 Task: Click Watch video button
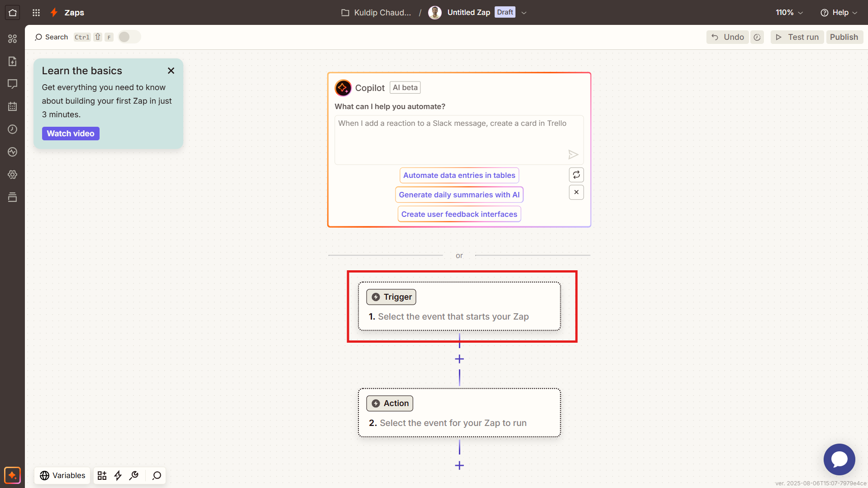[71, 134]
